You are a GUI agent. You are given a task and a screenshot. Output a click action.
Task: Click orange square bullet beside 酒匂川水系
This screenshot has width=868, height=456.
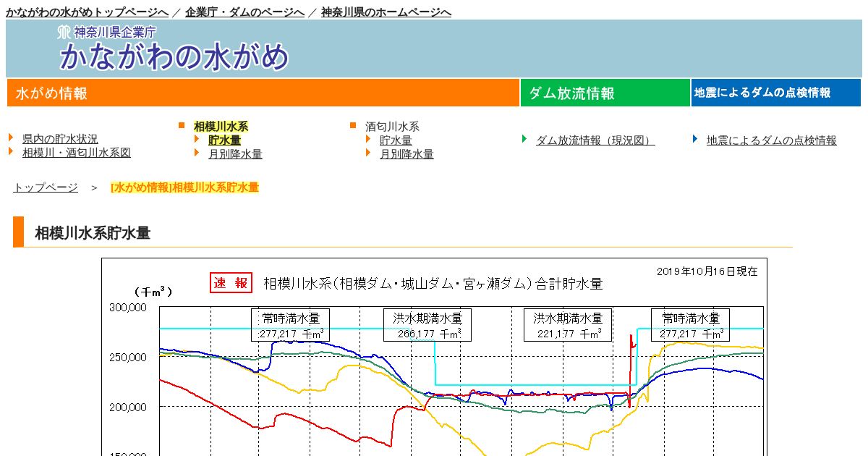tap(353, 126)
